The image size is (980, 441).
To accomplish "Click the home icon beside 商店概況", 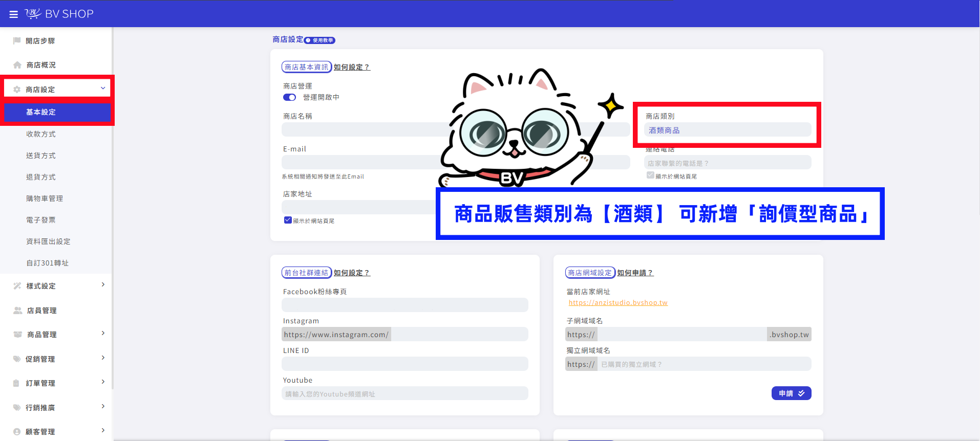I will pyautogui.click(x=17, y=65).
